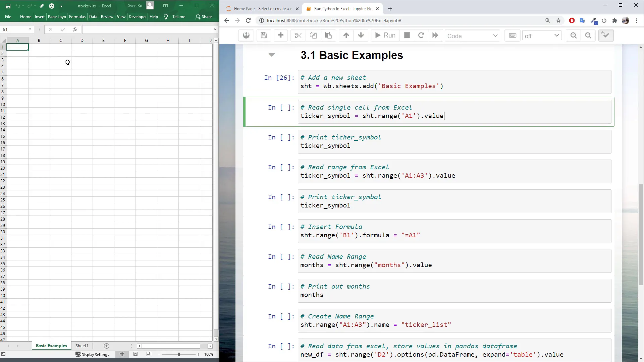Insert a new cell with the plus icon
Image resolution: width=644 pixels, height=362 pixels.
tap(280, 36)
